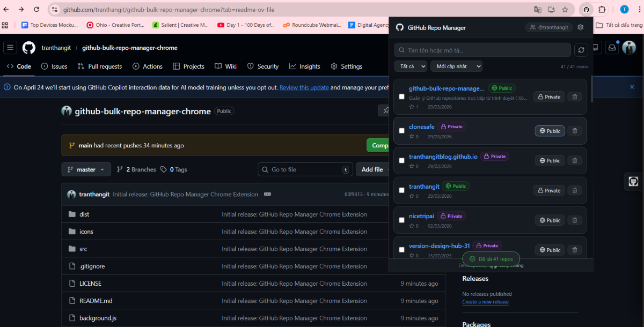
Task: Click the browser address bar URL
Action: click(169, 10)
